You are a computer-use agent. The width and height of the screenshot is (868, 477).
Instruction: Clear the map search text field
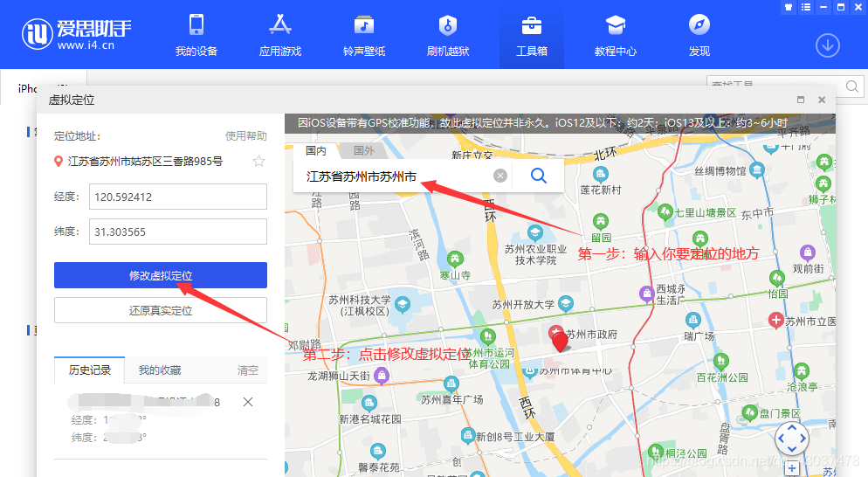pos(499,176)
